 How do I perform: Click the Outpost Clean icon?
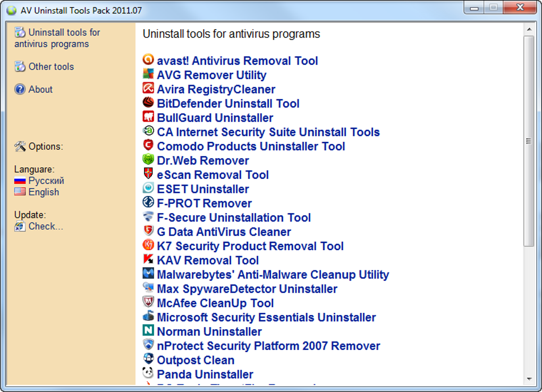click(x=148, y=359)
